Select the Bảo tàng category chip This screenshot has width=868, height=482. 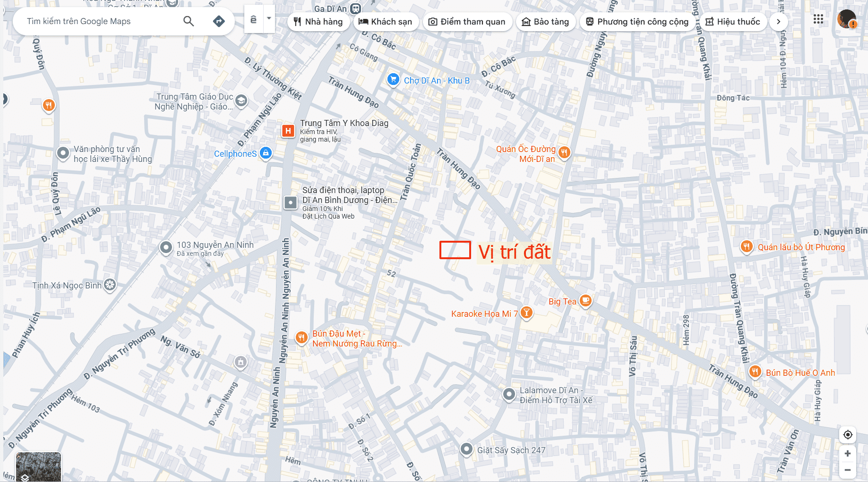click(546, 22)
